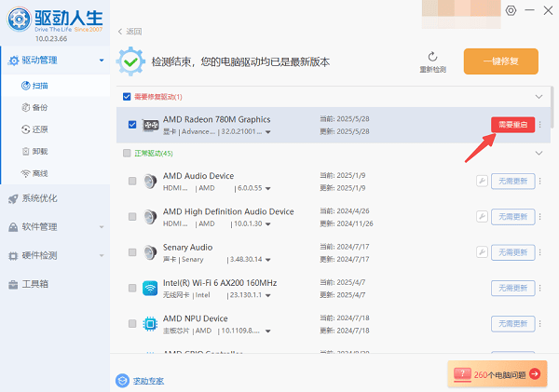Open more options for Senary Audio

click(540, 252)
